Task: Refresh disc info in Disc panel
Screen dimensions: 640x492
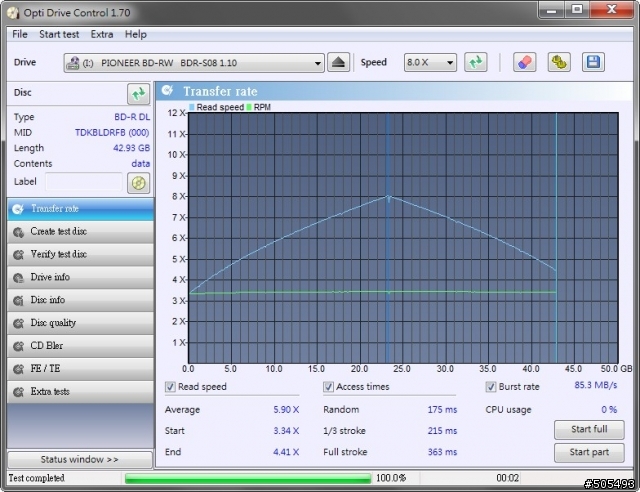Action: click(x=138, y=94)
